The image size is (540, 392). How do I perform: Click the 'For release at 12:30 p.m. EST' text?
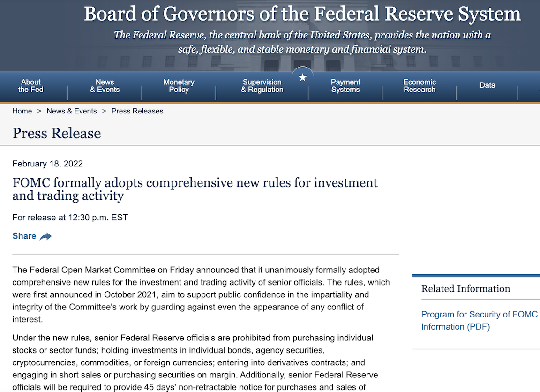click(70, 218)
